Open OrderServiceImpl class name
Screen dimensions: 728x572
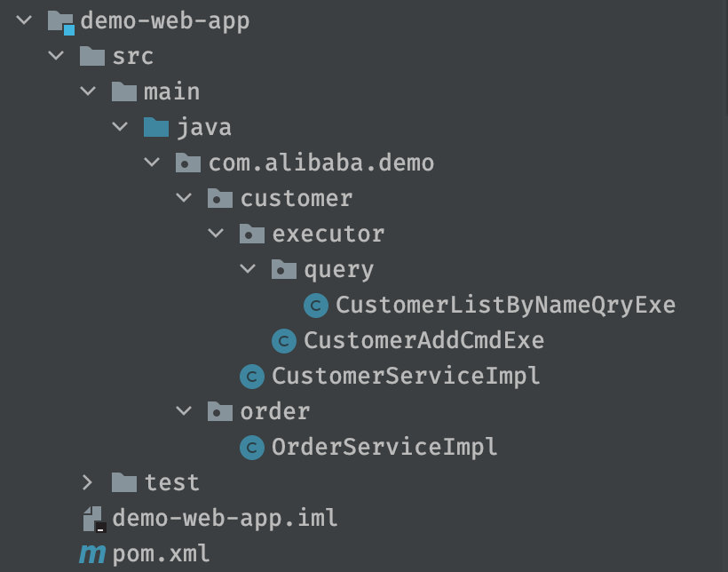(384, 448)
